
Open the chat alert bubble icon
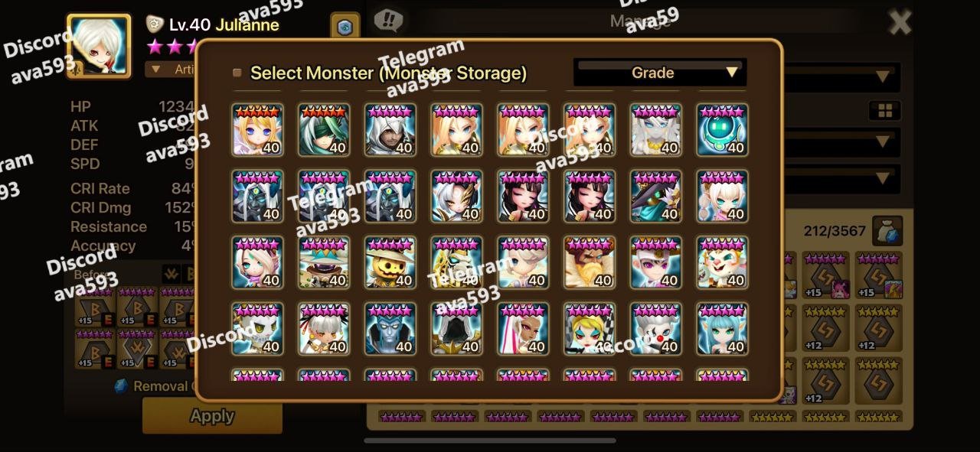pyautogui.click(x=388, y=21)
